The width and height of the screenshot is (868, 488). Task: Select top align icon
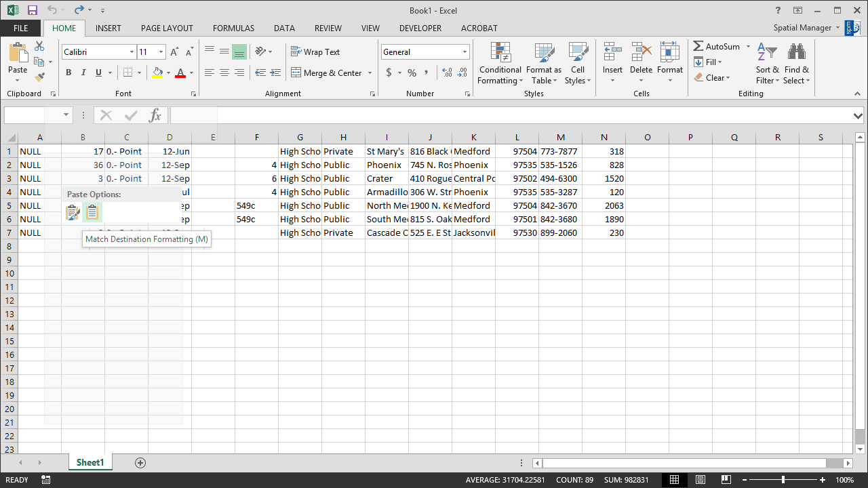point(210,52)
